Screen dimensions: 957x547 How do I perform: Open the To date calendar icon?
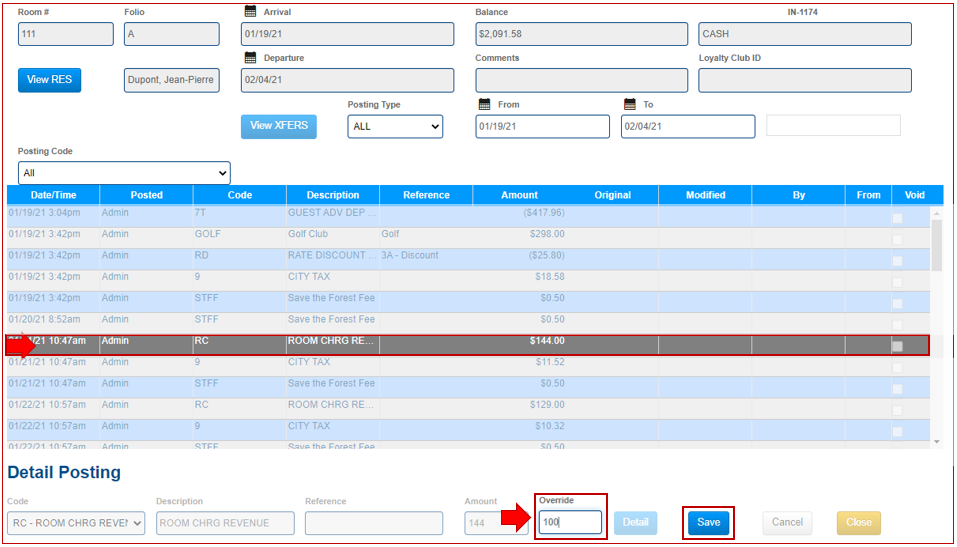[x=630, y=104]
